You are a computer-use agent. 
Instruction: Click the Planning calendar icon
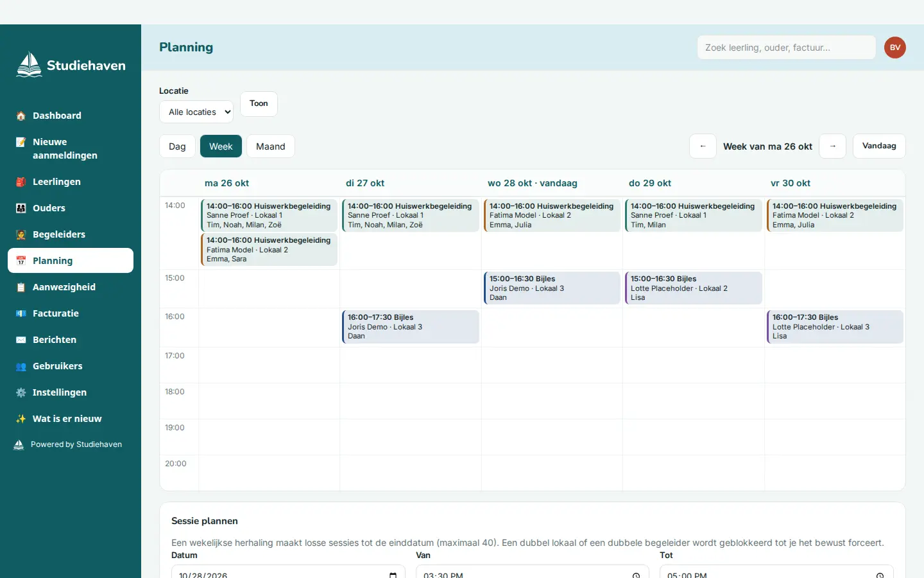coord(21,261)
